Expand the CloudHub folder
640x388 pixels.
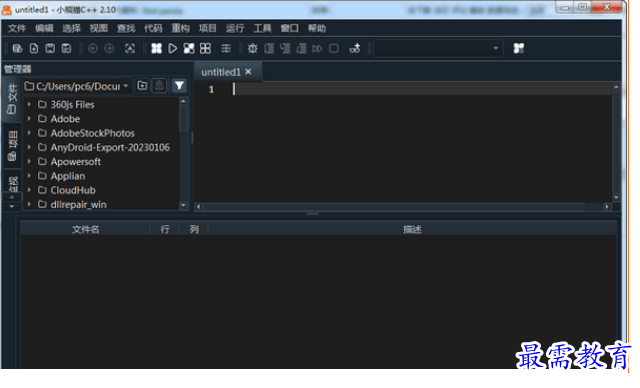click(x=29, y=190)
